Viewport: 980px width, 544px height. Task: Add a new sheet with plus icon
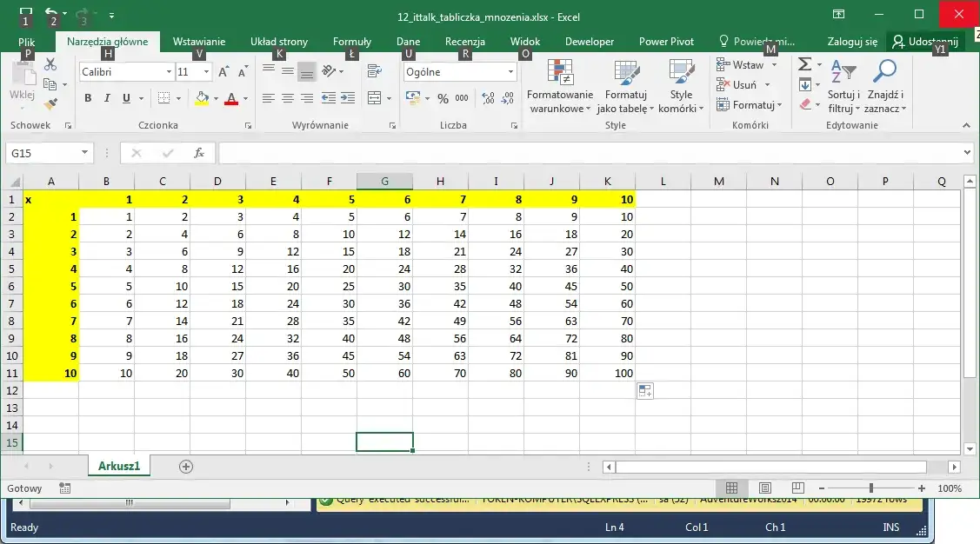(x=185, y=467)
